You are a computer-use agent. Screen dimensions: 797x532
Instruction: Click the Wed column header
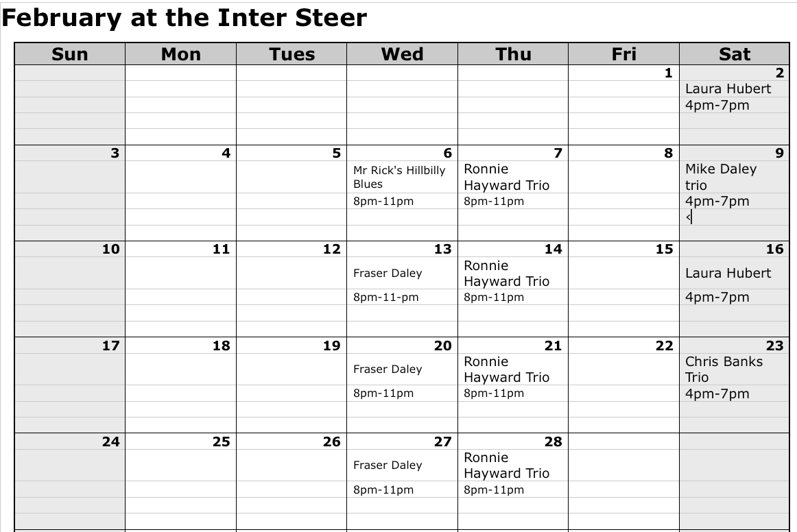402,54
